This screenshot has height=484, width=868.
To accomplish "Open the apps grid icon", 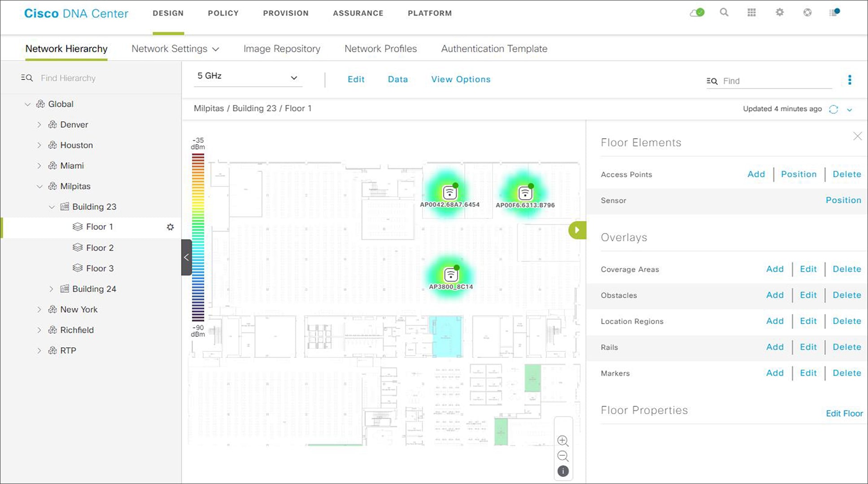I will point(752,13).
